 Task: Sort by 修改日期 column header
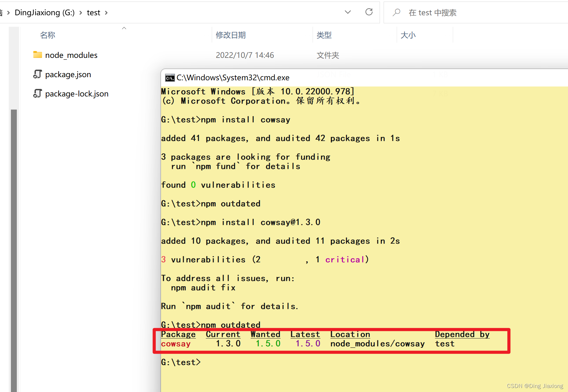click(231, 35)
